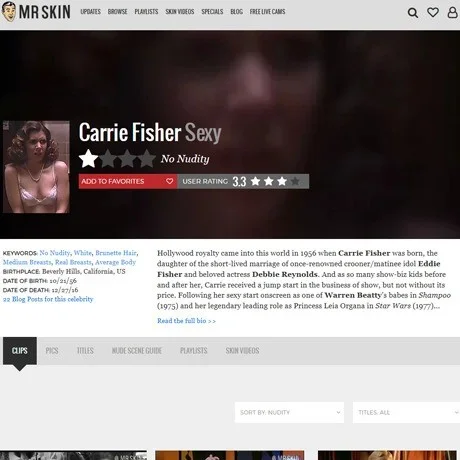The width and height of the screenshot is (460, 460).
Task: Click the Carrie Fisher profile thumbnail
Action: (x=36, y=167)
